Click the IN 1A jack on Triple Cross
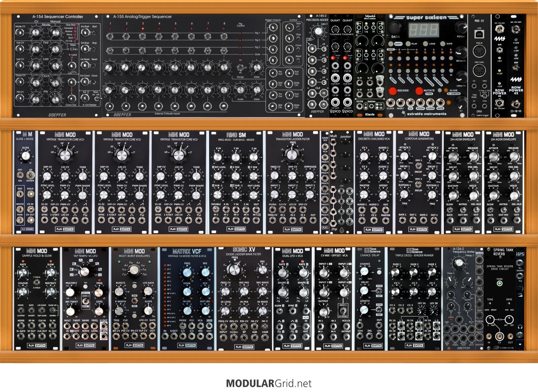 tap(393, 325)
